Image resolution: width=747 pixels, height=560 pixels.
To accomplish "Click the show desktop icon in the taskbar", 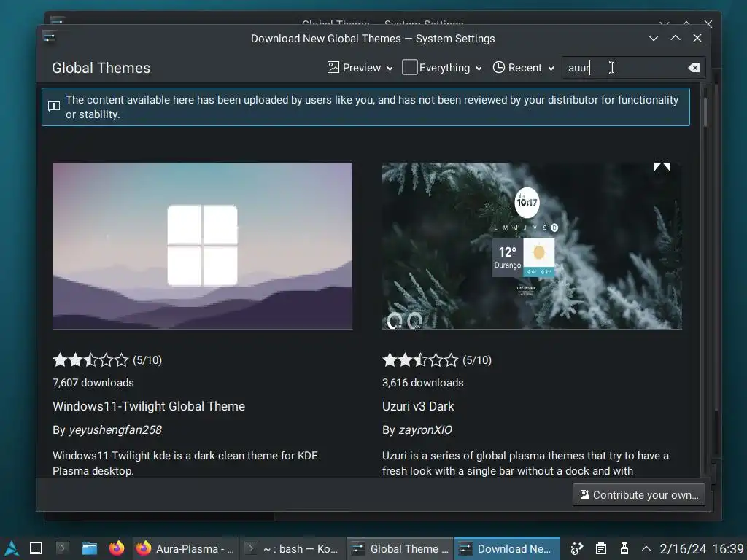I will click(x=36, y=548).
